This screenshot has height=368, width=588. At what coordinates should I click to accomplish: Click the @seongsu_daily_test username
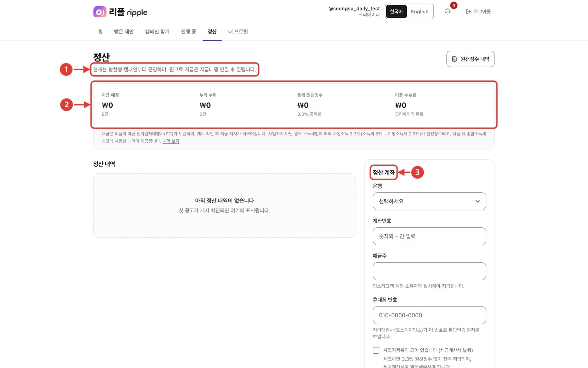coord(354,9)
